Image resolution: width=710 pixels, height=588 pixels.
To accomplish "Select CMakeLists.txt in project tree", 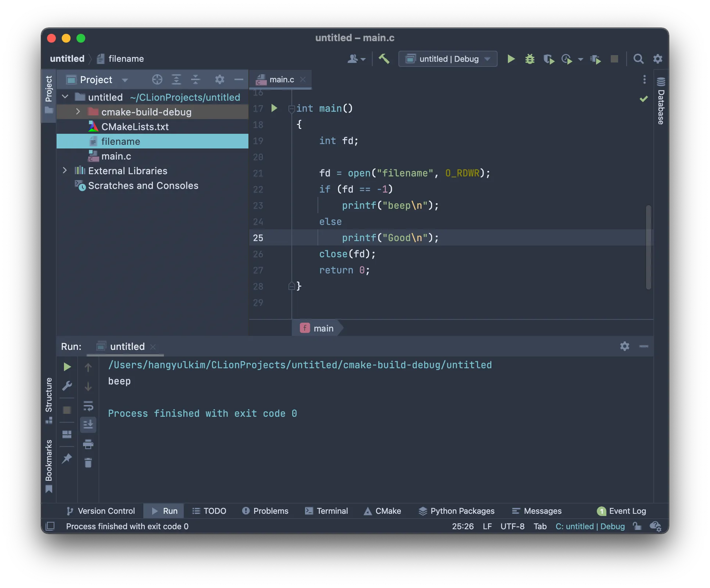I will tap(135, 127).
